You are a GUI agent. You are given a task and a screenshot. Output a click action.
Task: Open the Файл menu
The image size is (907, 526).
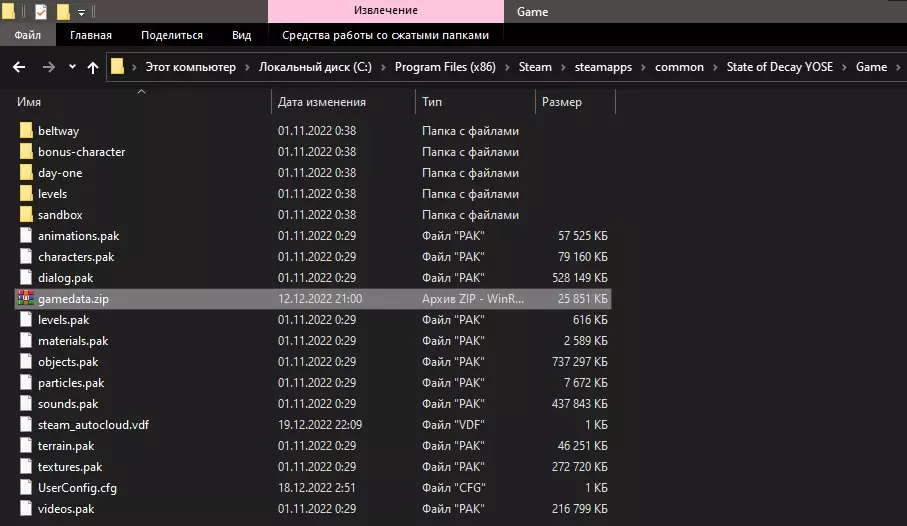(28, 35)
